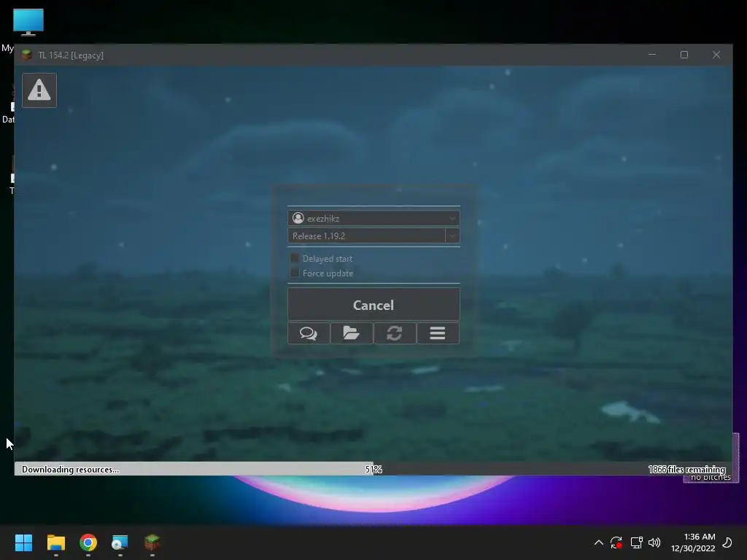Open the network status tray icon
The height and width of the screenshot is (560, 747).
(636, 542)
